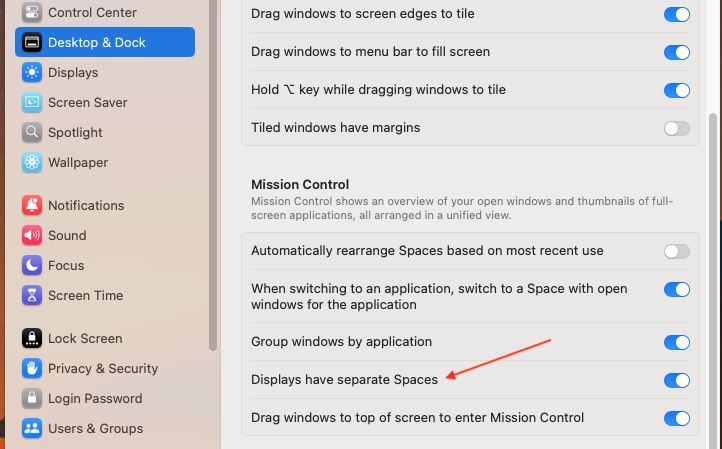Viewport: 722px width, 449px height.
Task: Open the Wallpaper flower icon
Action: point(32,162)
